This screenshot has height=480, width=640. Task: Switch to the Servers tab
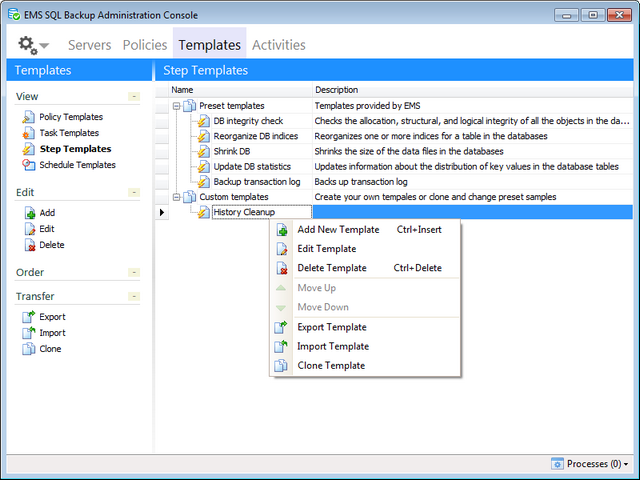point(89,45)
